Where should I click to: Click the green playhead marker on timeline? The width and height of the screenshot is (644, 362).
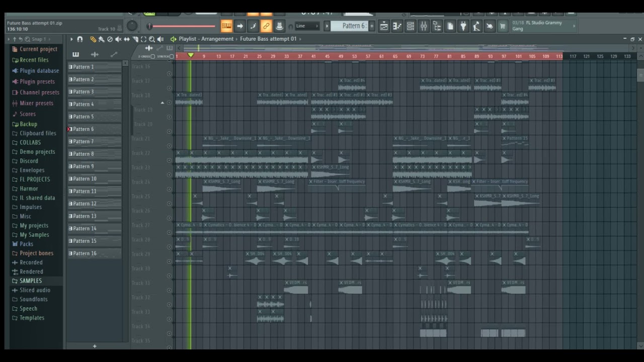click(191, 55)
